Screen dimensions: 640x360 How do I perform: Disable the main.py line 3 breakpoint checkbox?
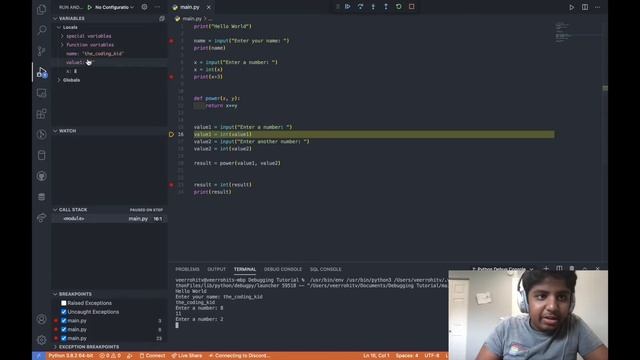pos(64,321)
